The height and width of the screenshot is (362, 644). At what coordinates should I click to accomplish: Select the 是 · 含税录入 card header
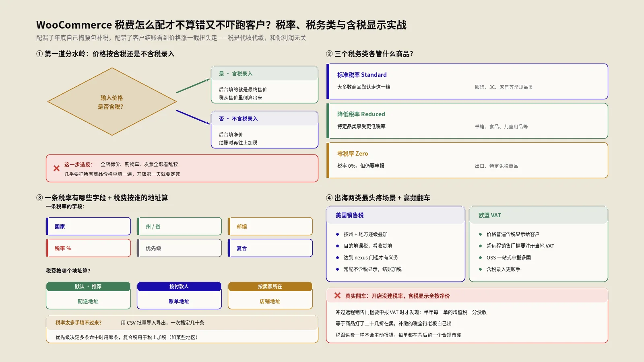click(265, 74)
